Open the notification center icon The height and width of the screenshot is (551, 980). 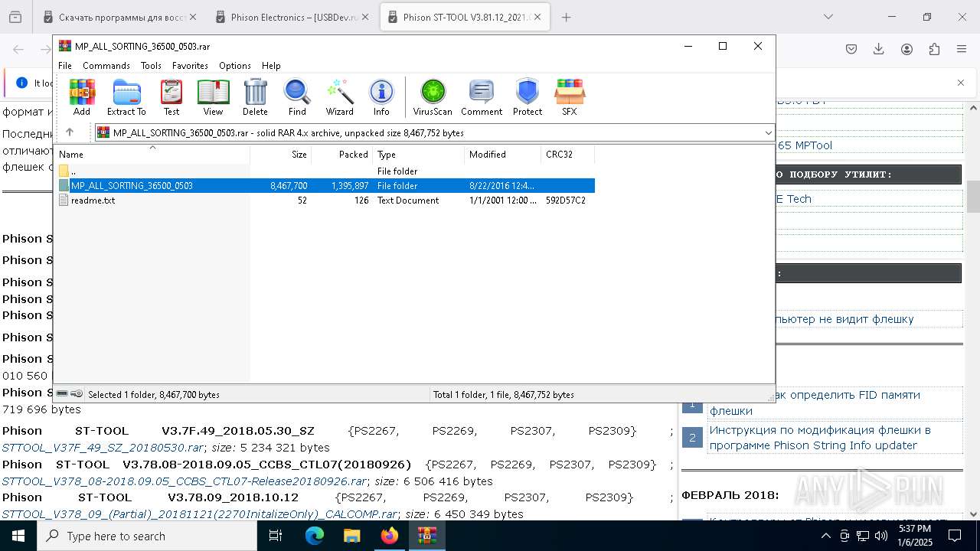(x=954, y=536)
